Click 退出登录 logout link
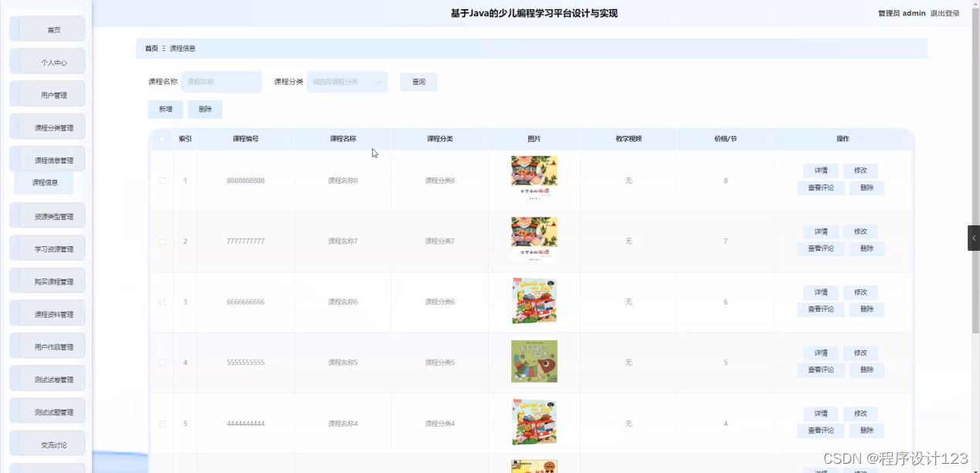Viewport: 980px width, 473px height. pyautogui.click(x=944, y=13)
